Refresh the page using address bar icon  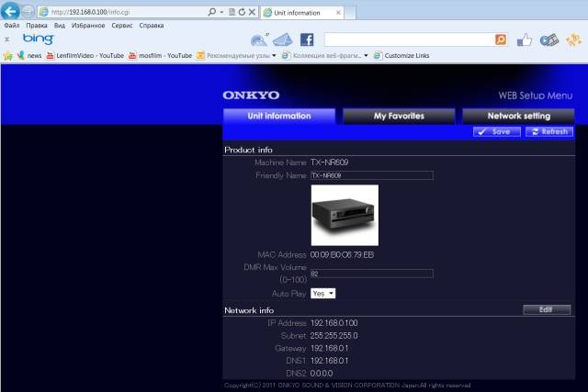coord(241,12)
